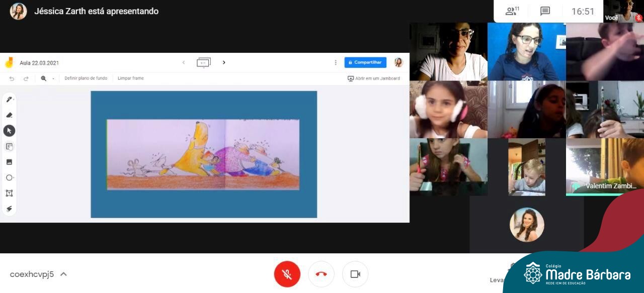Add a sticky note
Image resolution: width=644 pixels, height=293 pixels.
pos(9,146)
